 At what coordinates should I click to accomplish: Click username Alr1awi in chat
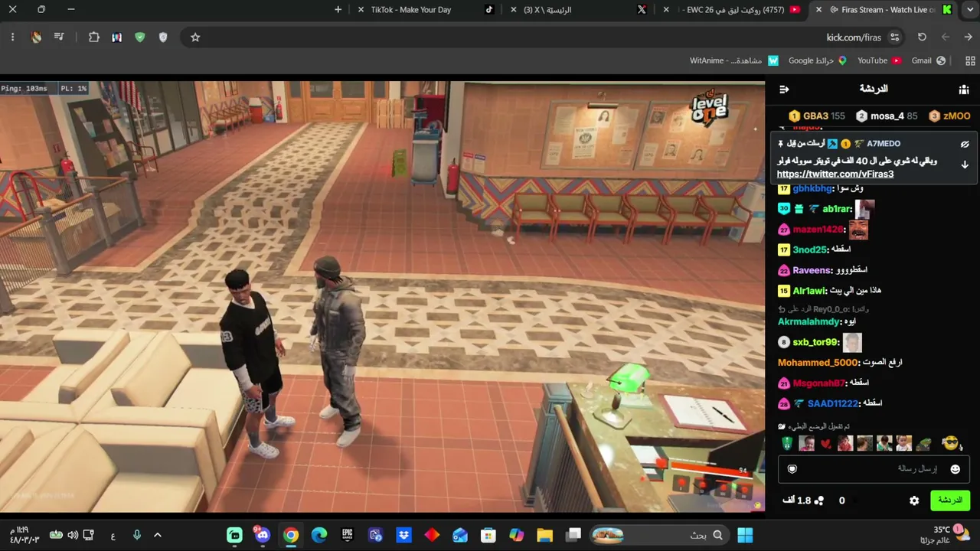[x=809, y=291]
